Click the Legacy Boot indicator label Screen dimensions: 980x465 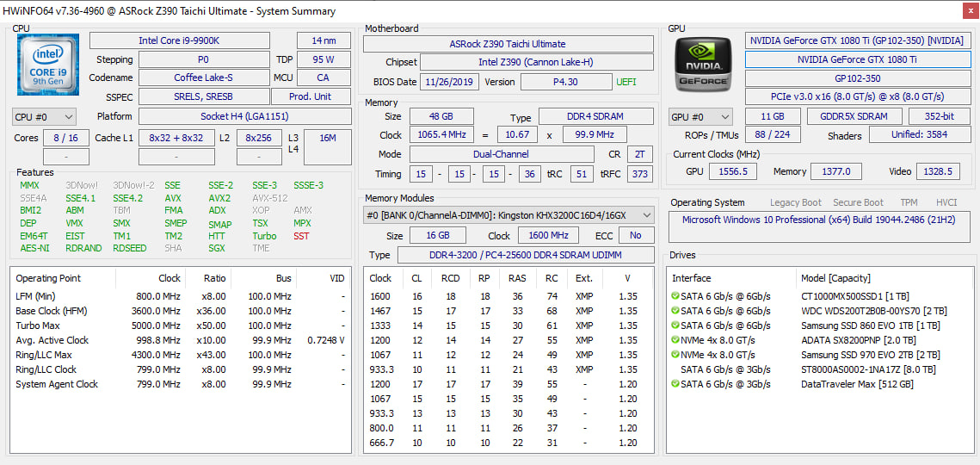tap(796, 202)
